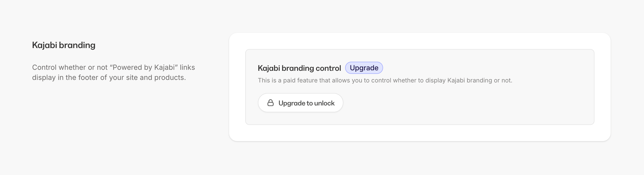The image size is (644, 175).
Task: Click the "This is a paid feature" description
Action: coord(385,80)
